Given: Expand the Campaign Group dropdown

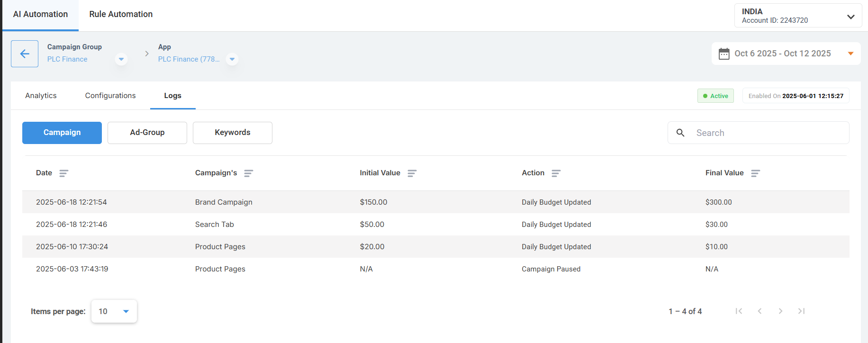Looking at the screenshot, I should pyautogui.click(x=121, y=59).
